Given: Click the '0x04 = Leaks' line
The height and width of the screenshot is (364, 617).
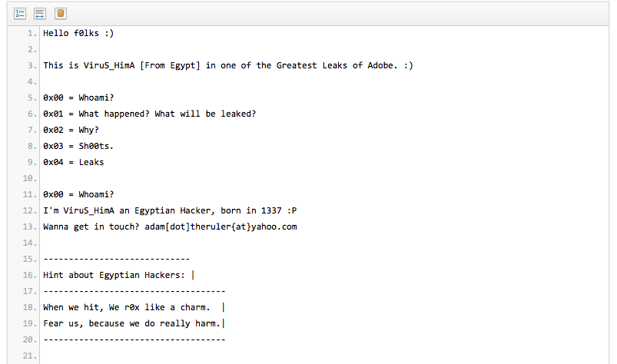Looking at the screenshot, I should coord(73,162).
